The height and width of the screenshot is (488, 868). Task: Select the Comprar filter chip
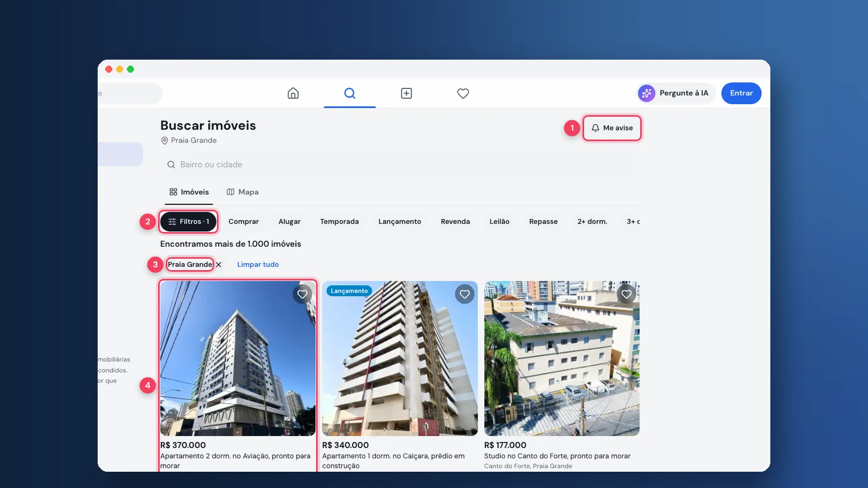[x=244, y=222]
